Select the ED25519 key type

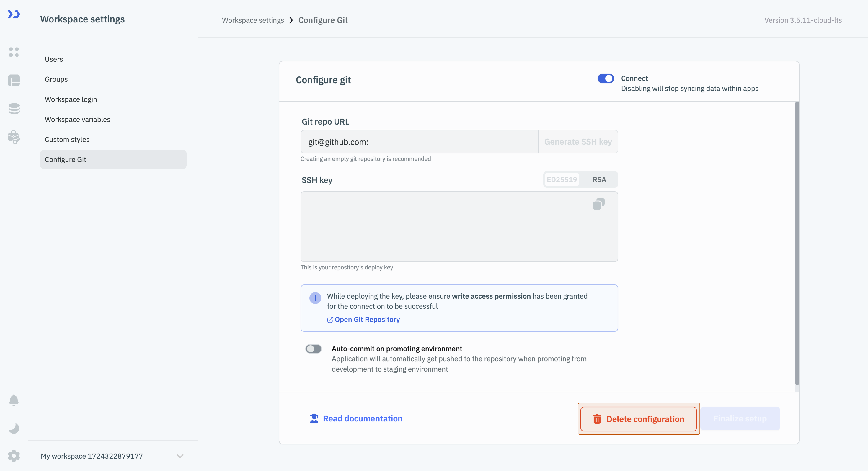tap(562, 179)
